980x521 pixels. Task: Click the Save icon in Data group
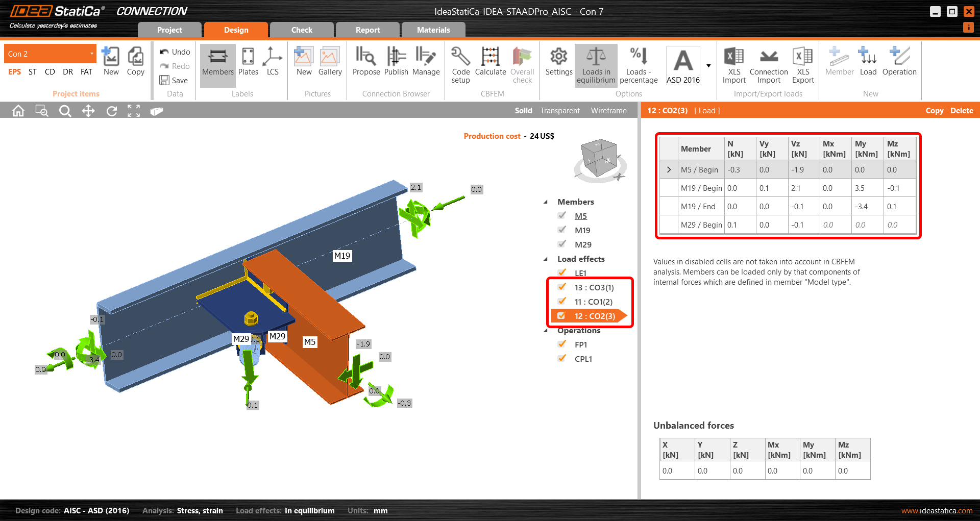[x=164, y=80]
